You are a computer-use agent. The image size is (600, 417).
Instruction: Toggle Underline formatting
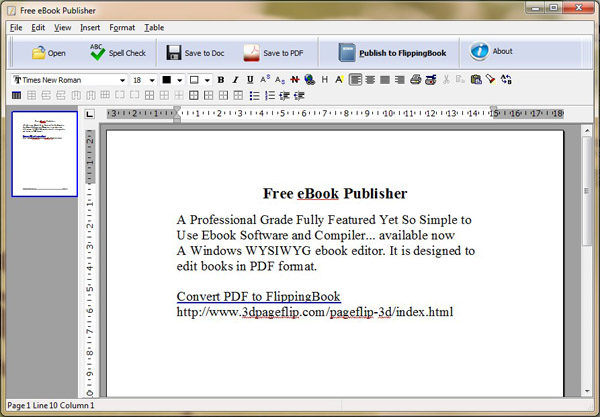tap(250, 80)
